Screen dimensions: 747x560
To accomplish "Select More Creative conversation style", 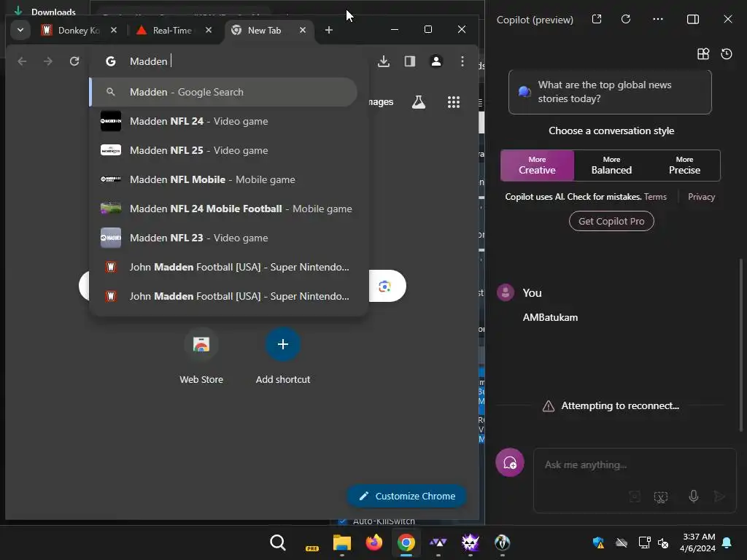I will [537, 166].
